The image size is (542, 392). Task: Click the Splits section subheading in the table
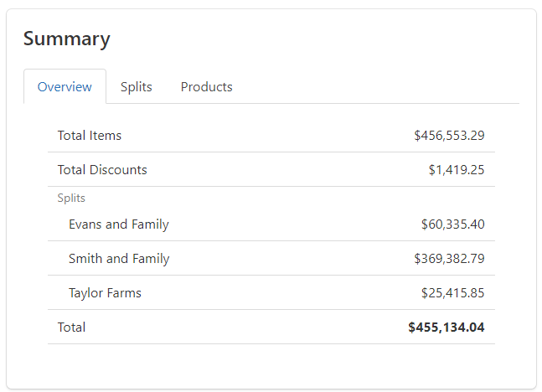(x=71, y=199)
